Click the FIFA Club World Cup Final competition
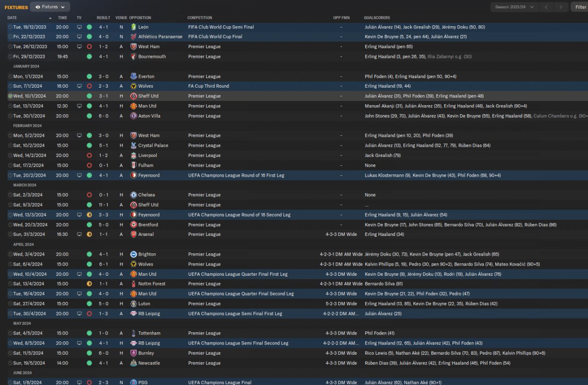The height and width of the screenshot is (385, 588). tap(215, 37)
